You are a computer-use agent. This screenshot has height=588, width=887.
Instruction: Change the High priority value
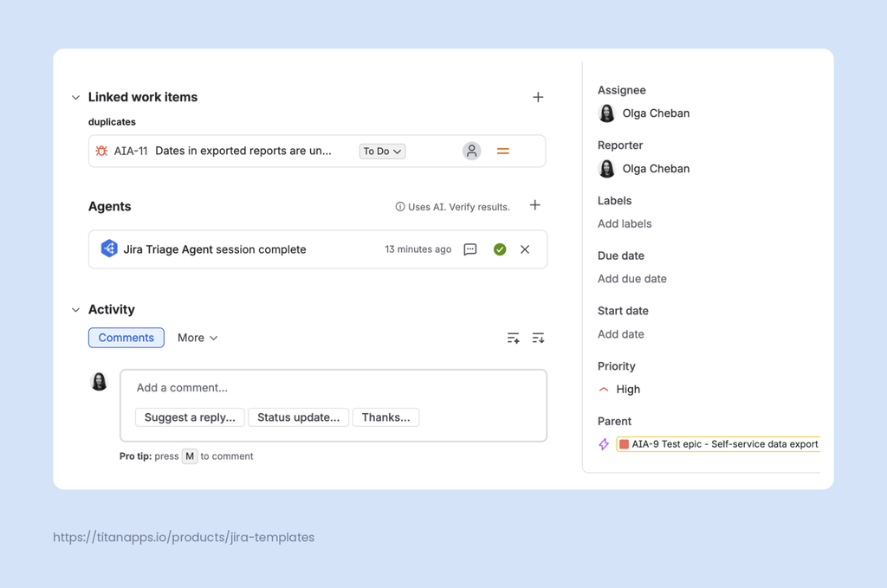pos(629,390)
